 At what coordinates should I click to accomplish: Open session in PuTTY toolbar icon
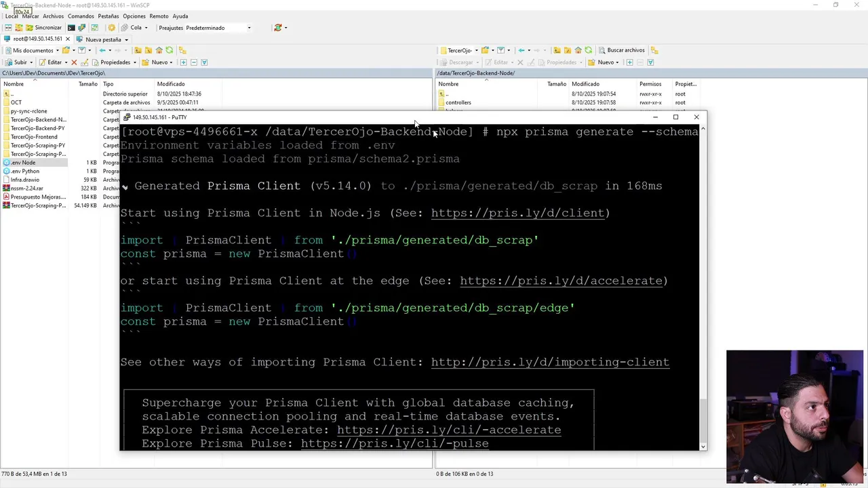point(81,28)
